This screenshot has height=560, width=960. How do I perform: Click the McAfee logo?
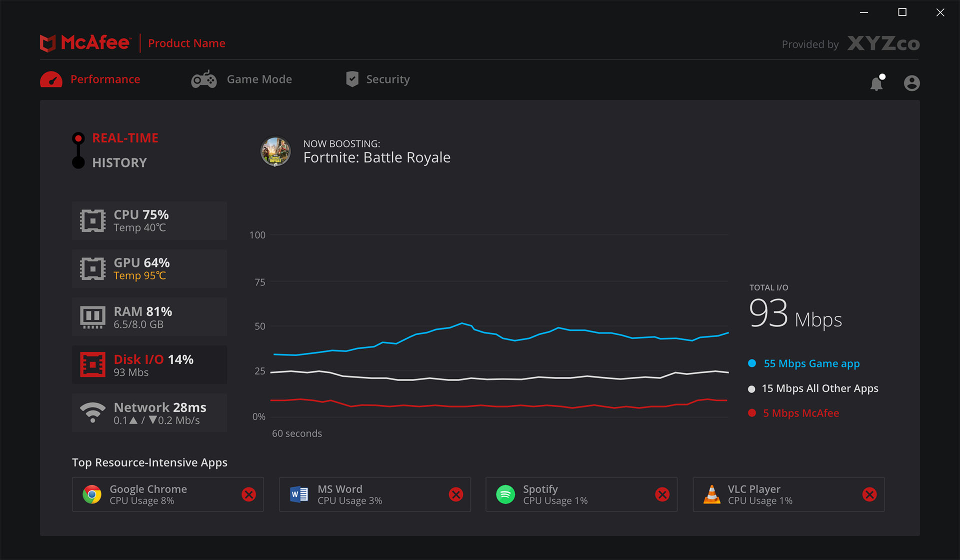pyautogui.click(x=85, y=43)
